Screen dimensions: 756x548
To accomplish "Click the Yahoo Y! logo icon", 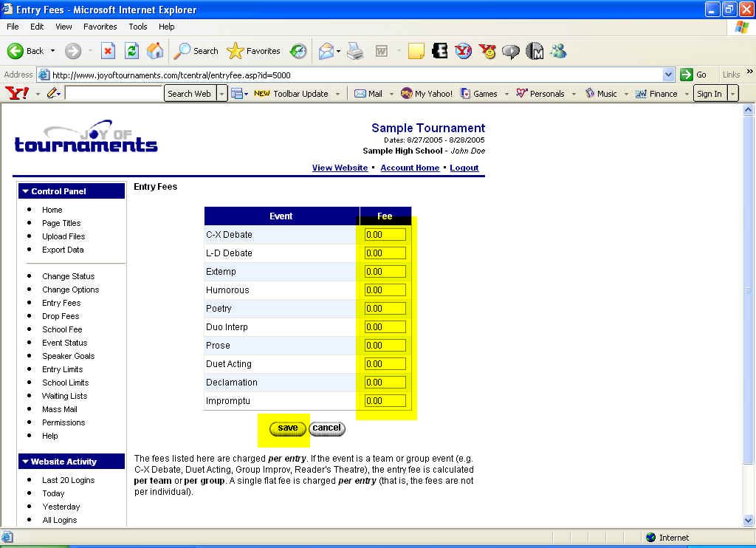I will (16, 94).
